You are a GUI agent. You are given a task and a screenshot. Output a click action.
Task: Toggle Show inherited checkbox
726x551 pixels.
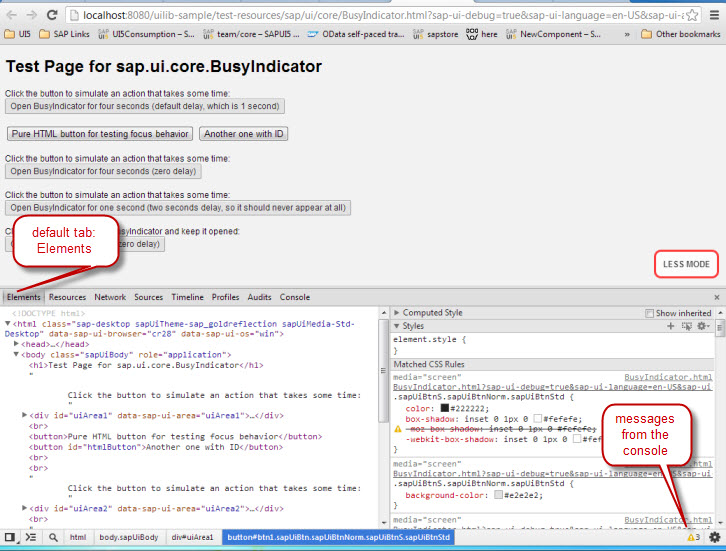(x=649, y=313)
